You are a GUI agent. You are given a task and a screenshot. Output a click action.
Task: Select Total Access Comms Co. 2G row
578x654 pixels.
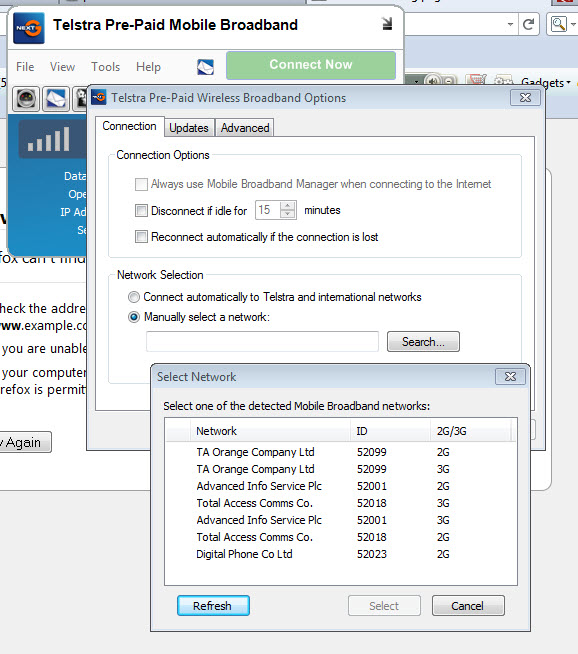pyautogui.click(x=341, y=537)
